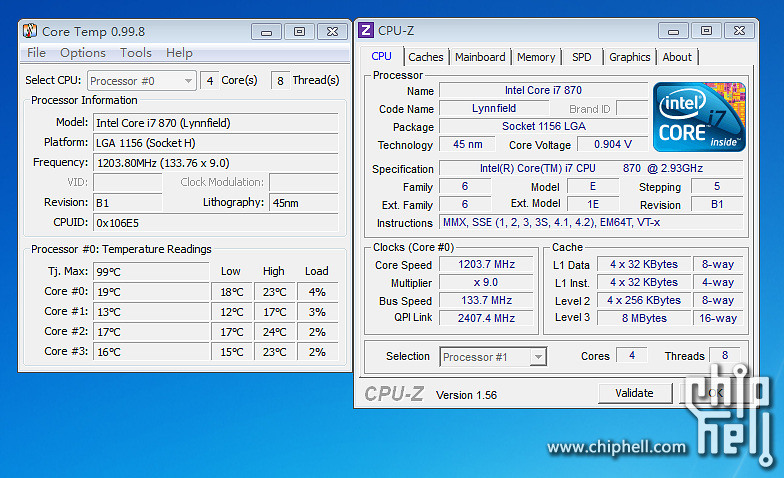784x478 pixels.
Task: Click the Ext. Model value 1E
Action: pyautogui.click(x=593, y=204)
